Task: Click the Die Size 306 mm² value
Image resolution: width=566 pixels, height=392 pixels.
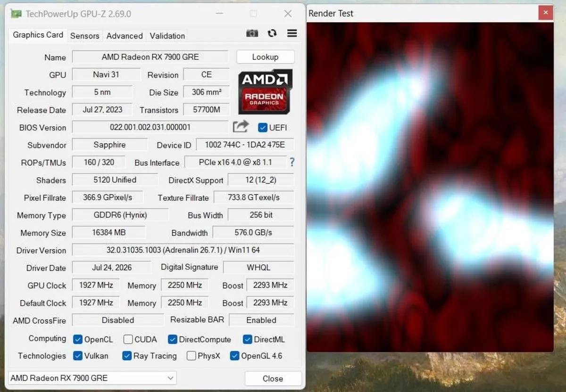Action: [x=206, y=92]
